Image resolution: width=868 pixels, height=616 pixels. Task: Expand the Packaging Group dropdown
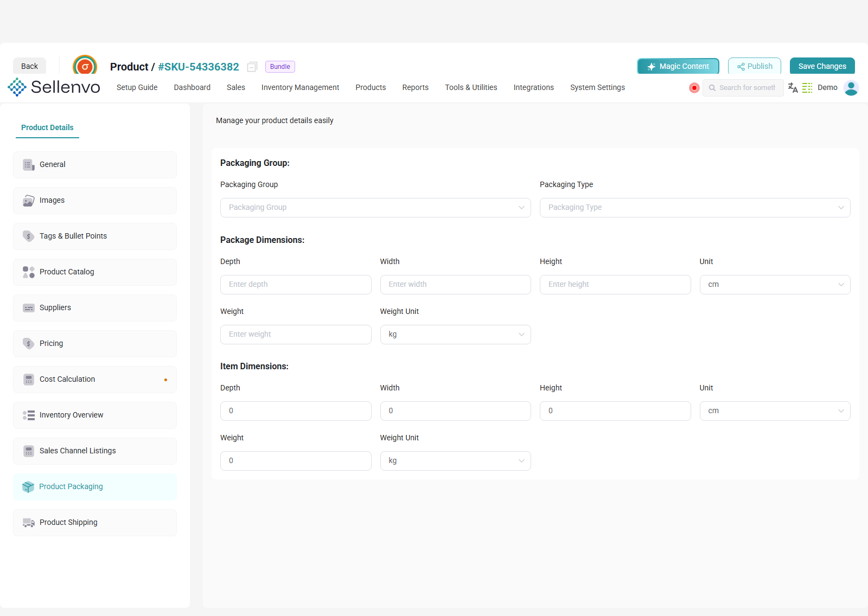(x=375, y=208)
